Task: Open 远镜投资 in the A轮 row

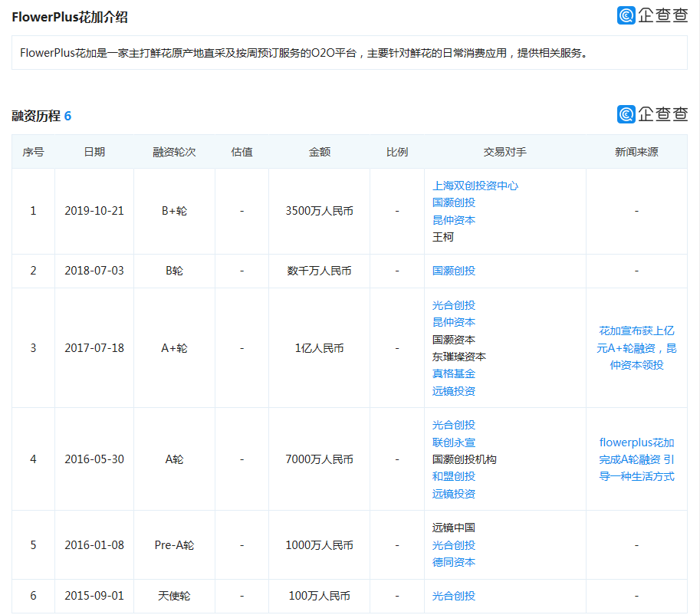Action: click(x=454, y=494)
